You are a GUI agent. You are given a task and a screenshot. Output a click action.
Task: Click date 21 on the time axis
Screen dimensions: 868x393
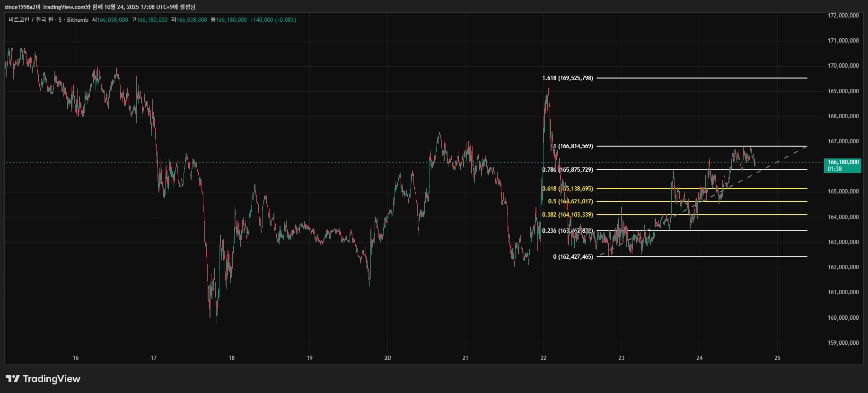click(x=465, y=358)
